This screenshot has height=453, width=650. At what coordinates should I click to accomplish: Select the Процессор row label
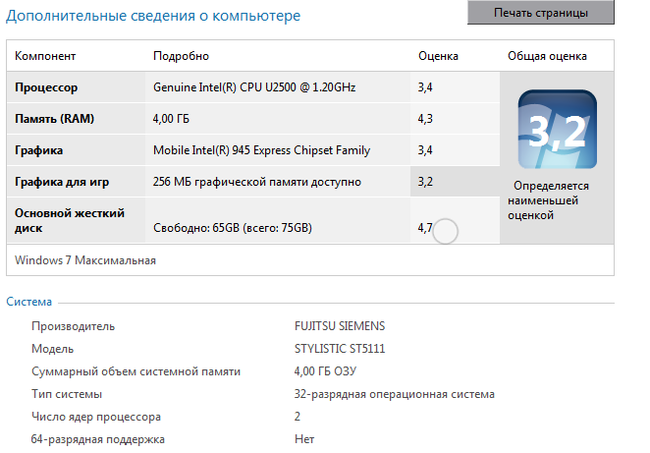click(46, 88)
